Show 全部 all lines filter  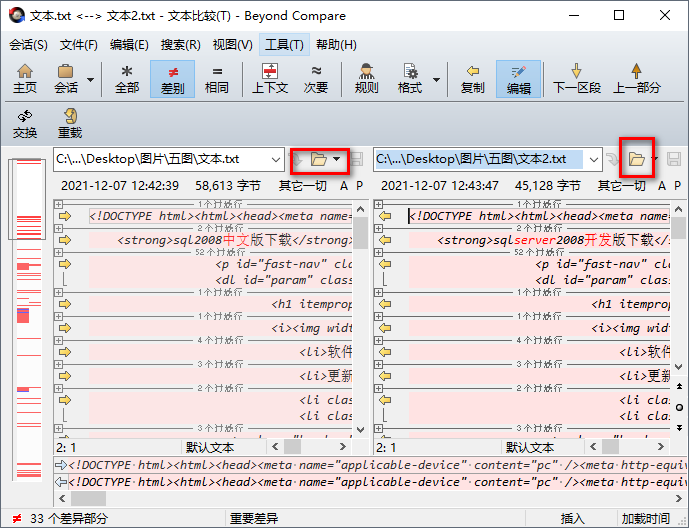[127, 79]
